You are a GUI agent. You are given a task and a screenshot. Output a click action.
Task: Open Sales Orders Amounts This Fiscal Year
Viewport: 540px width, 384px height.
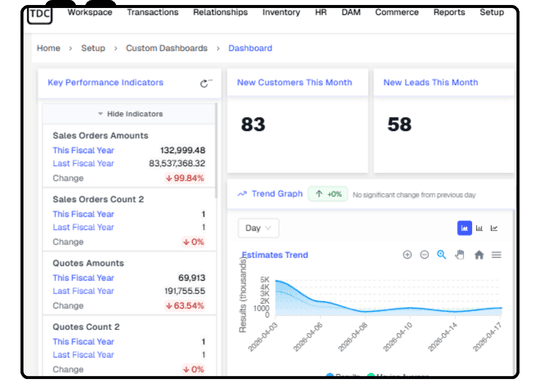point(83,151)
